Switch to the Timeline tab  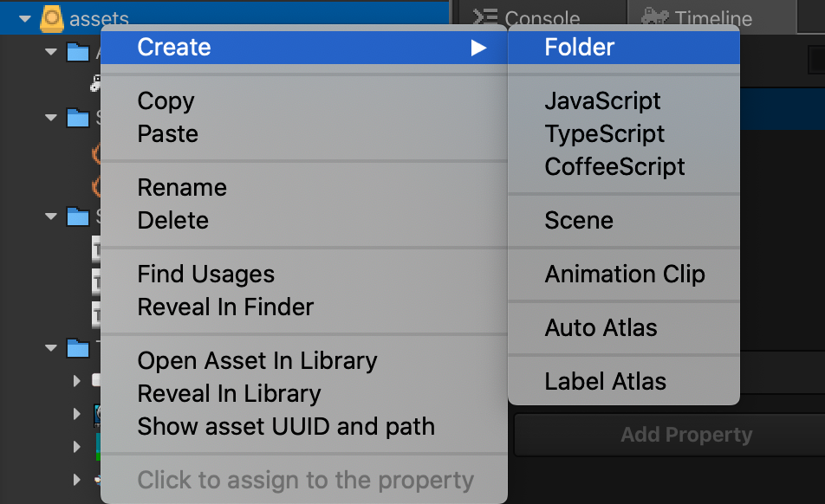pyautogui.click(x=712, y=17)
